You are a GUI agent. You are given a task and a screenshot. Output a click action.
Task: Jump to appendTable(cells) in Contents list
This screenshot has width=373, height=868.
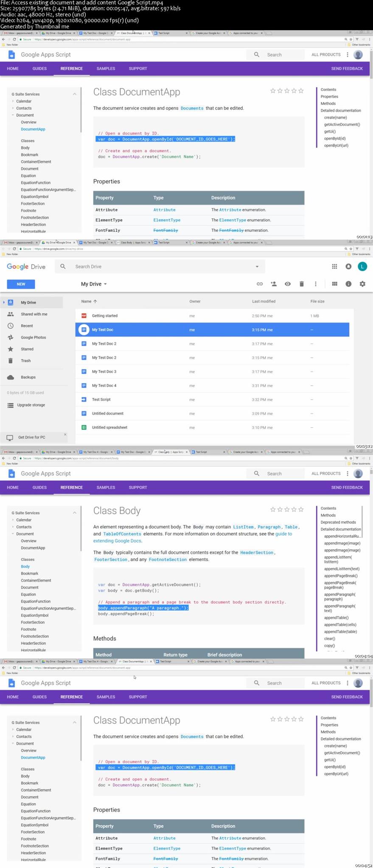tap(340, 625)
